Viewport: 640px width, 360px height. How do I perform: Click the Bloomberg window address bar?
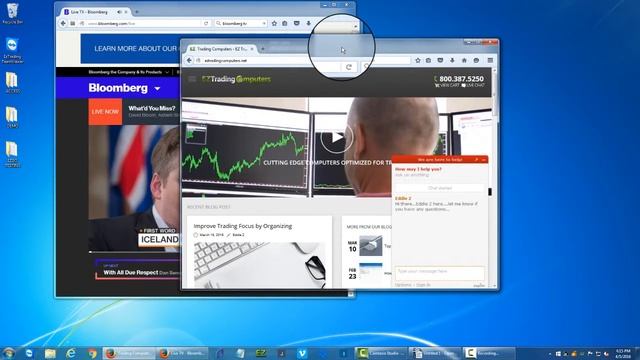coord(144,24)
